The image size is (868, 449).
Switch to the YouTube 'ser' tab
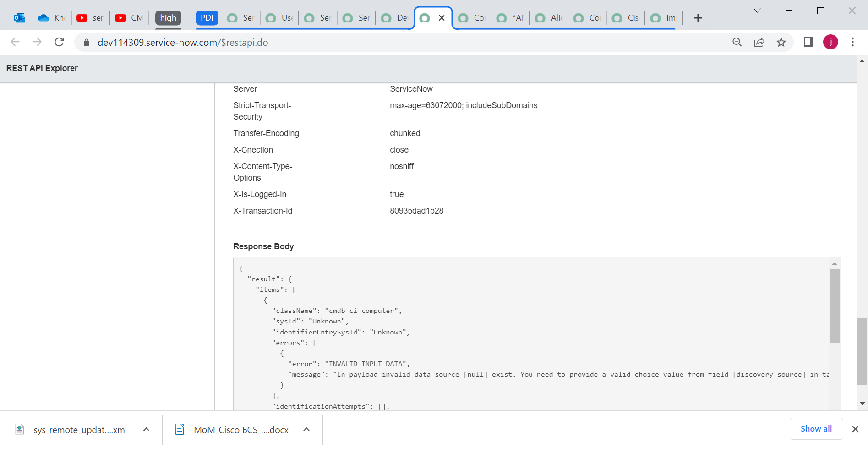point(90,18)
